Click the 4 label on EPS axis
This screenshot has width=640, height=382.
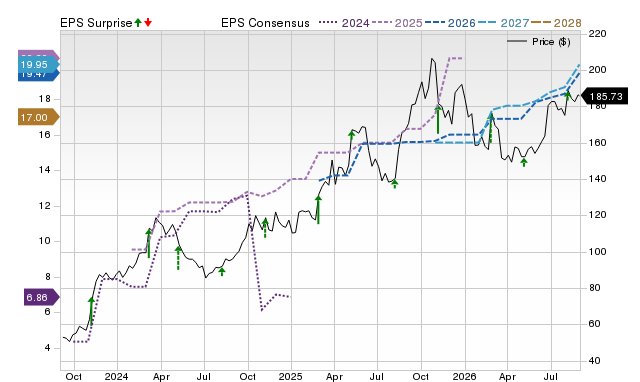[47, 348]
